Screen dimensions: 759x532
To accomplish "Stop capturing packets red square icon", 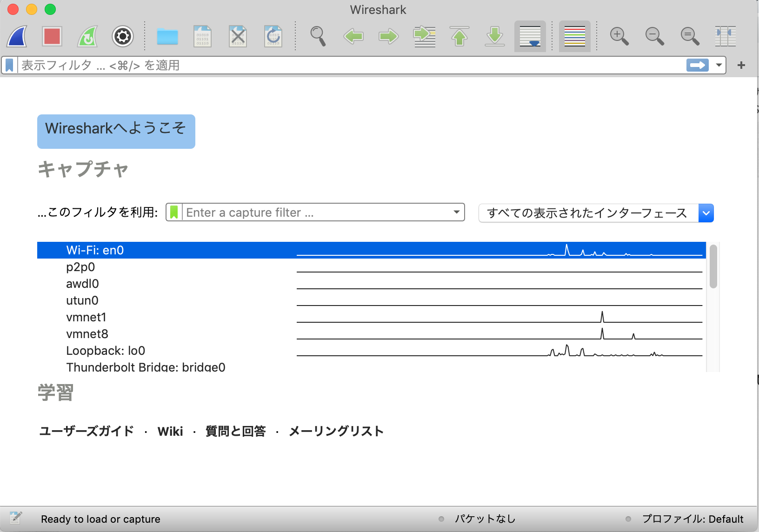I will click(x=52, y=36).
